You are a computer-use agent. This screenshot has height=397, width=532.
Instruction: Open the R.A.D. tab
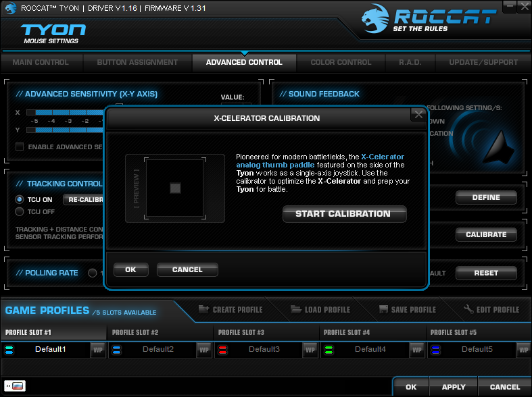[x=410, y=62]
